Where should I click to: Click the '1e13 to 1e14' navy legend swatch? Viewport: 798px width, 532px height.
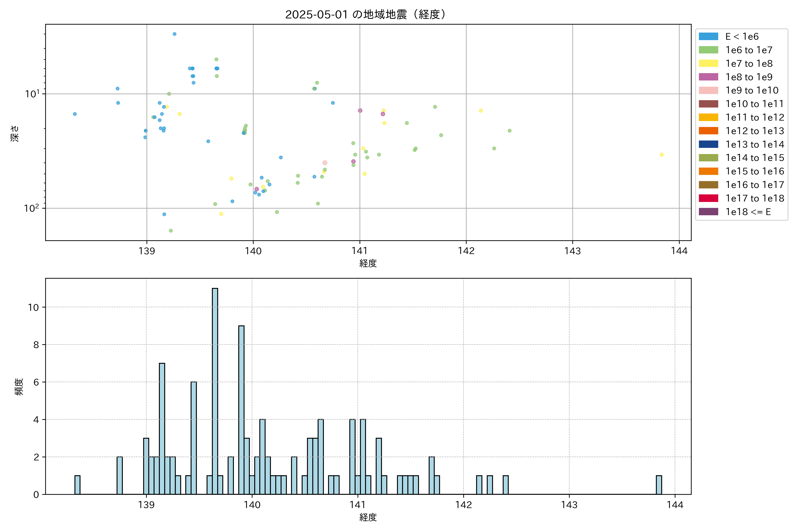pyautogui.click(x=708, y=144)
